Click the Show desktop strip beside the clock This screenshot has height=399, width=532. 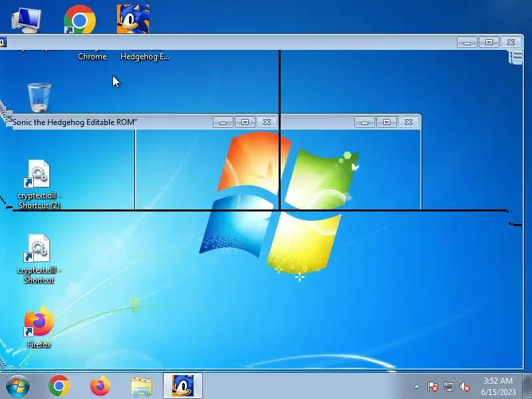point(527,386)
